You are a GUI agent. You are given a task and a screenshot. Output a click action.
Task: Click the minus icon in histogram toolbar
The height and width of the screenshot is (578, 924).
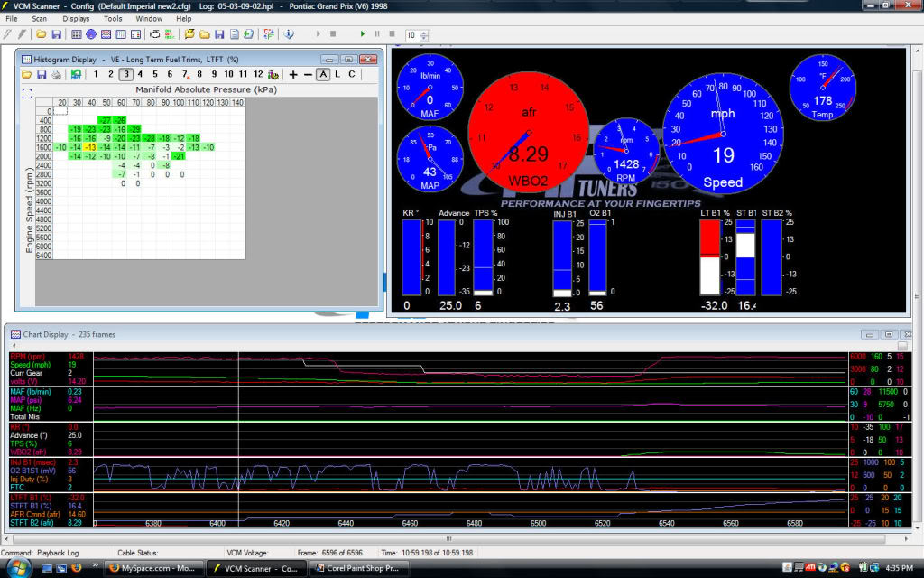tap(308, 74)
